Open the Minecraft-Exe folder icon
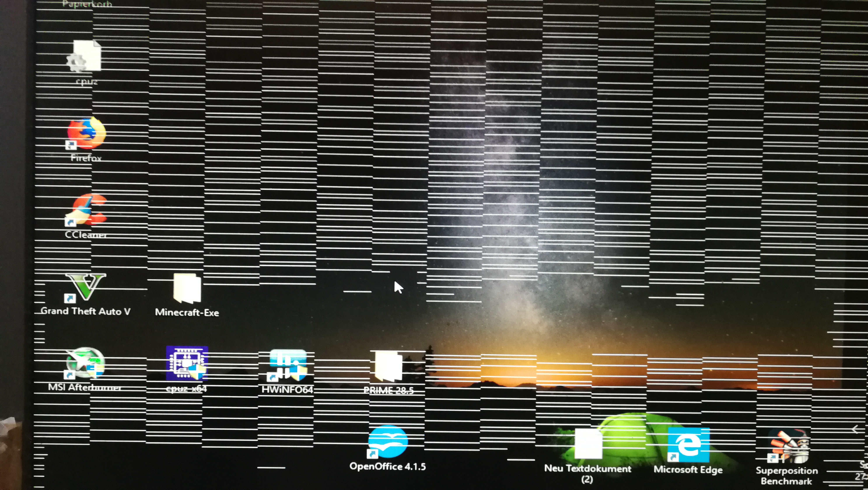This screenshot has width=868, height=490. click(187, 288)
